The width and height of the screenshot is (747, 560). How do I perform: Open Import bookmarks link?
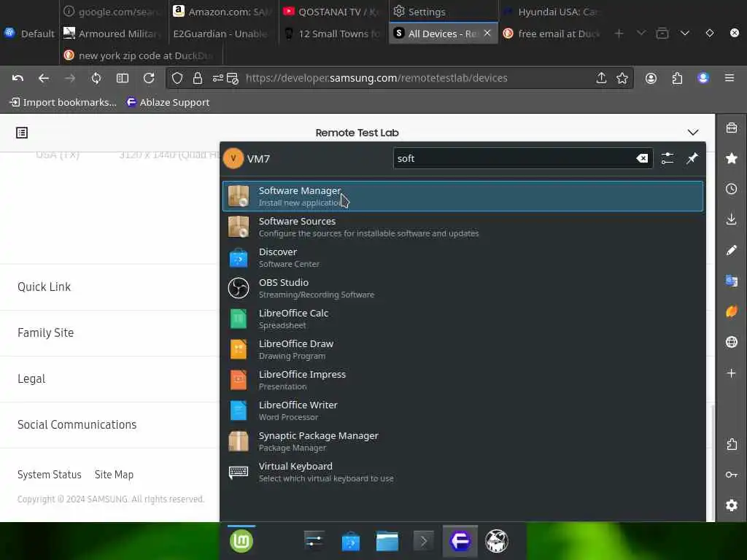click(63, 102)
